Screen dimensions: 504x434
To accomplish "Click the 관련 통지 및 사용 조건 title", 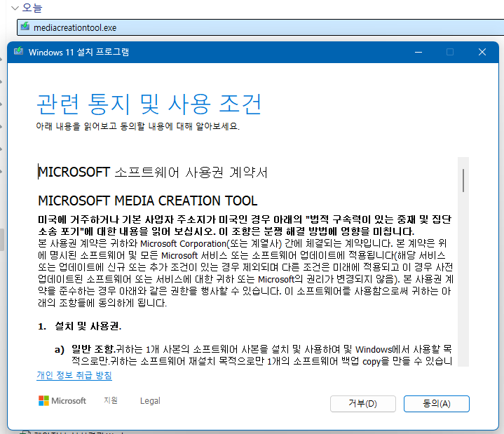I will (x=149, y=104).
